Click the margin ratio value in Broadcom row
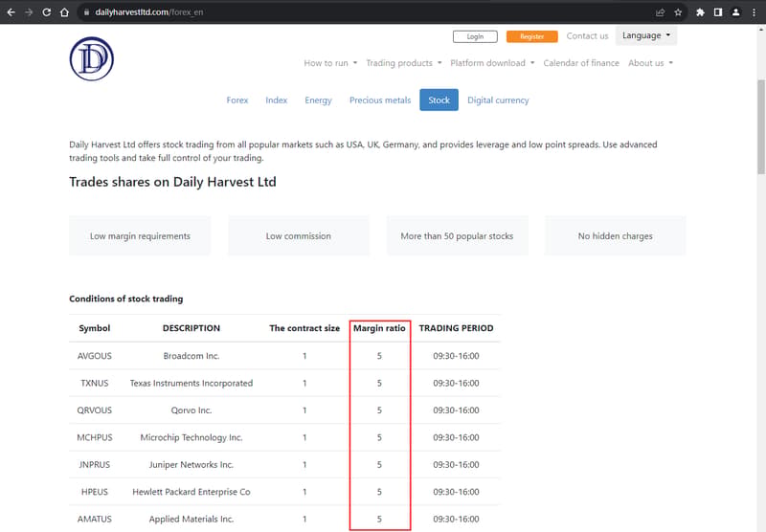The width and height of the screenshot is (766, 532). pyautogui.click(x=379, y=356)
